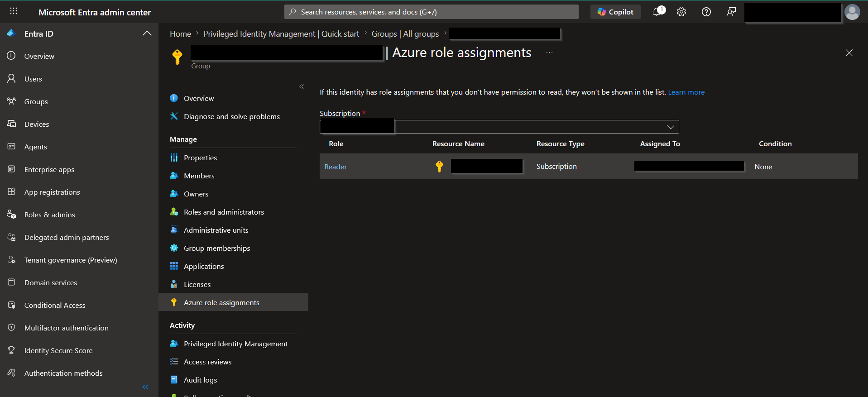Sort by Condition column header

(x=775, y=143)
